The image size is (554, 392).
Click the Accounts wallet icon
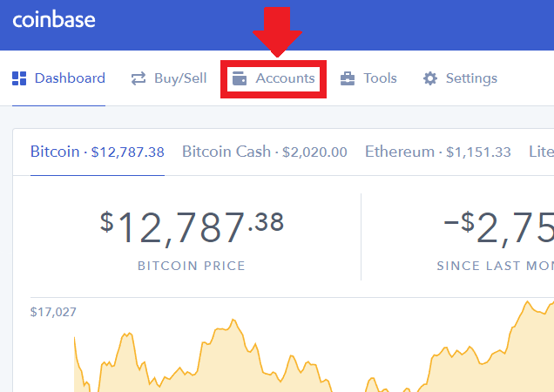coord(239,78)
